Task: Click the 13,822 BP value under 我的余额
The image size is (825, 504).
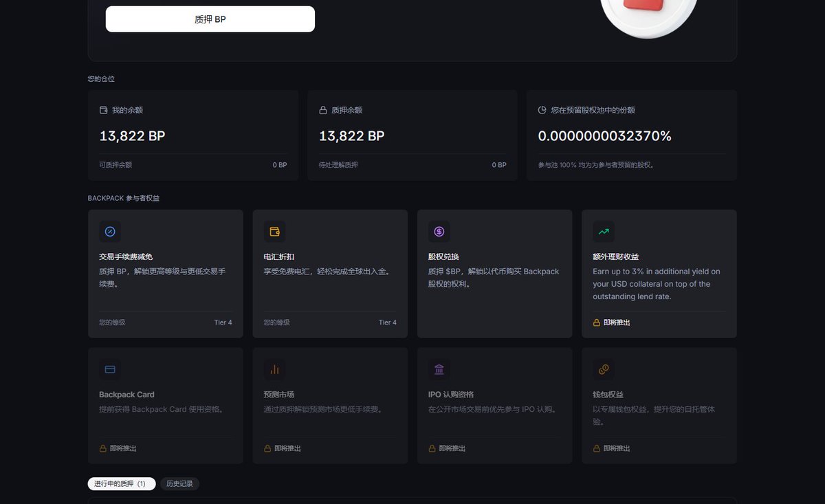Action: click(x=133, y=136)
